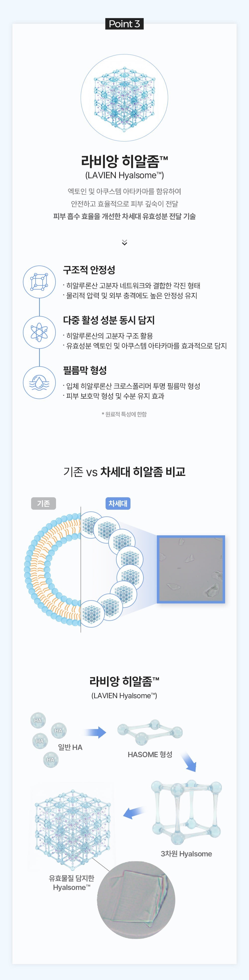The image size is (249, 980).
Task: Click the arrow pointing to HASOME 형성
Action: coord(95,732)
